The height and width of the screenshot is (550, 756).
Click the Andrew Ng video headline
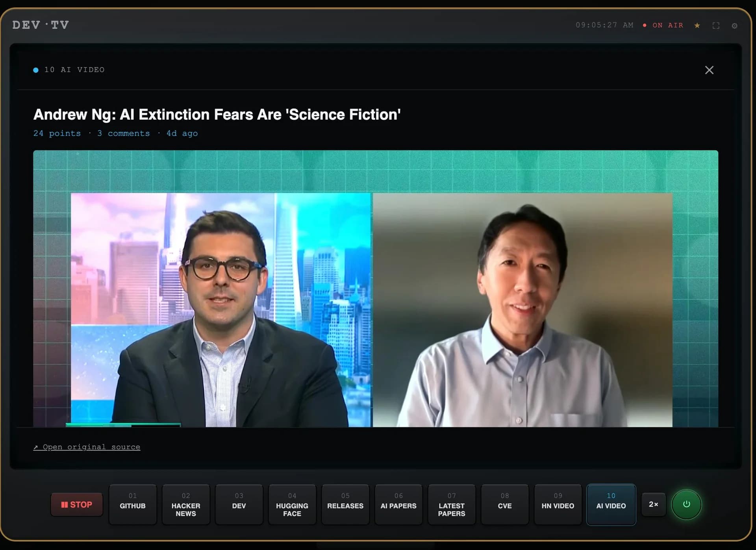coord(217,115)
